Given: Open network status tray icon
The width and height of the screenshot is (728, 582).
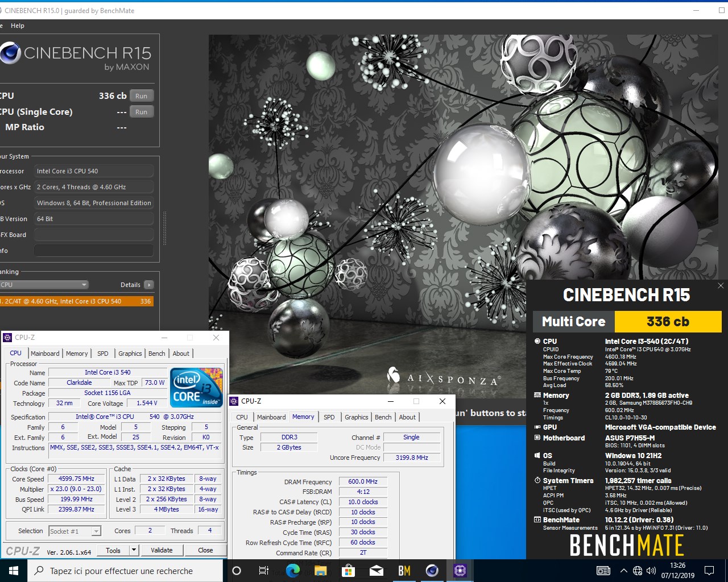Looking at the screenshot, I should (638, 571).
